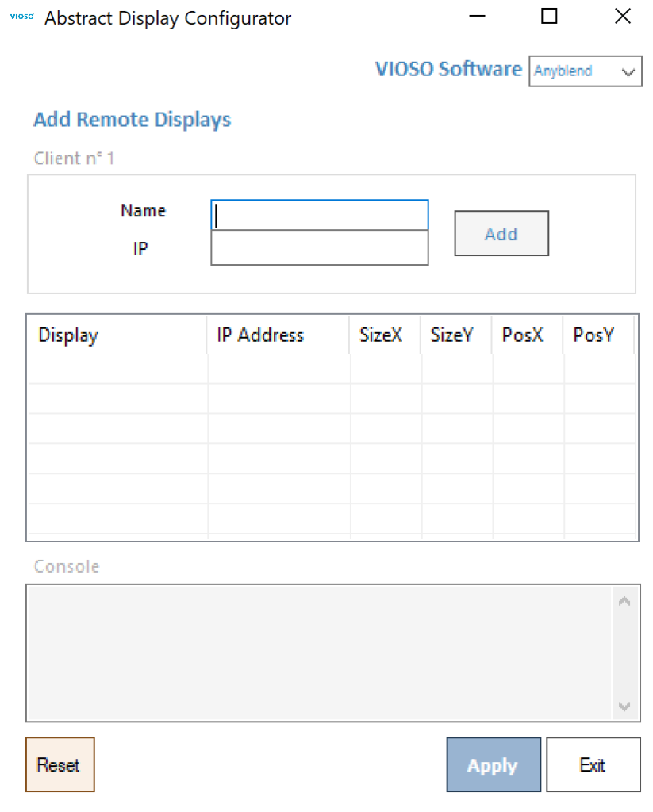Click console scrollbar down arrow

point(624,707)
